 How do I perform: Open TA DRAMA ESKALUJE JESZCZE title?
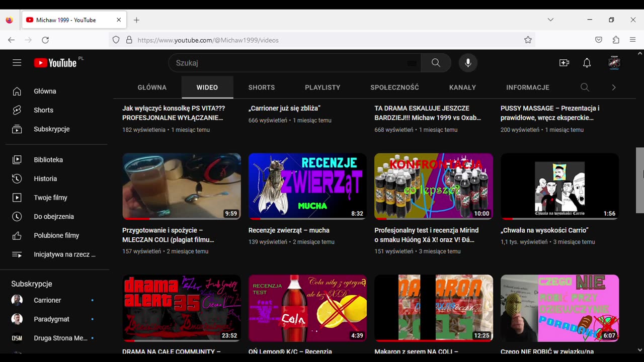(x=428, y=113)
